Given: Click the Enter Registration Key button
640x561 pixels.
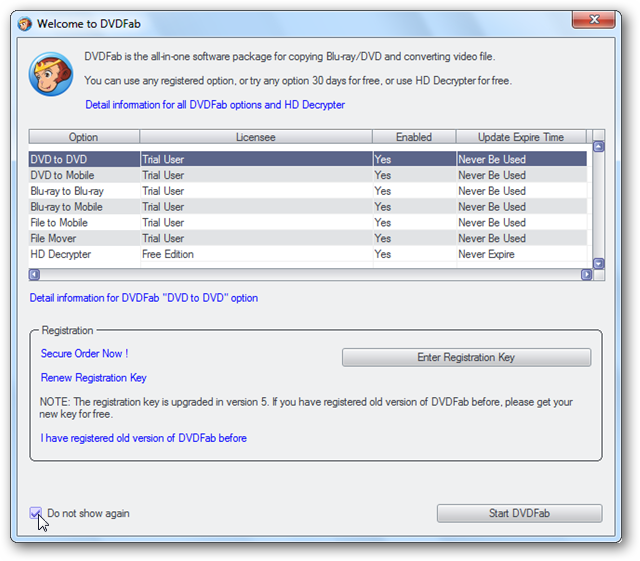Looking at the screenshot, I should click(x=466, y=357).
